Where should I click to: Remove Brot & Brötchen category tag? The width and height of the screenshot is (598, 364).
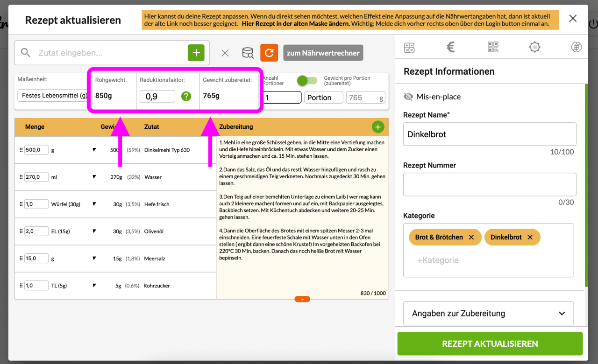pyautogui.click(x=471, y=237)
